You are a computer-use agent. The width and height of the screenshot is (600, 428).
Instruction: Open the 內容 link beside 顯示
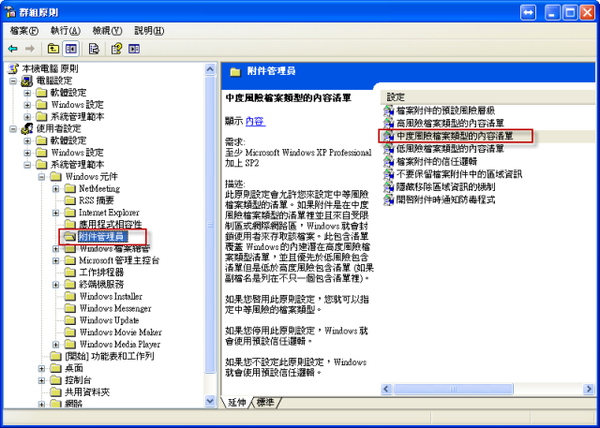[x=255, y=122]
